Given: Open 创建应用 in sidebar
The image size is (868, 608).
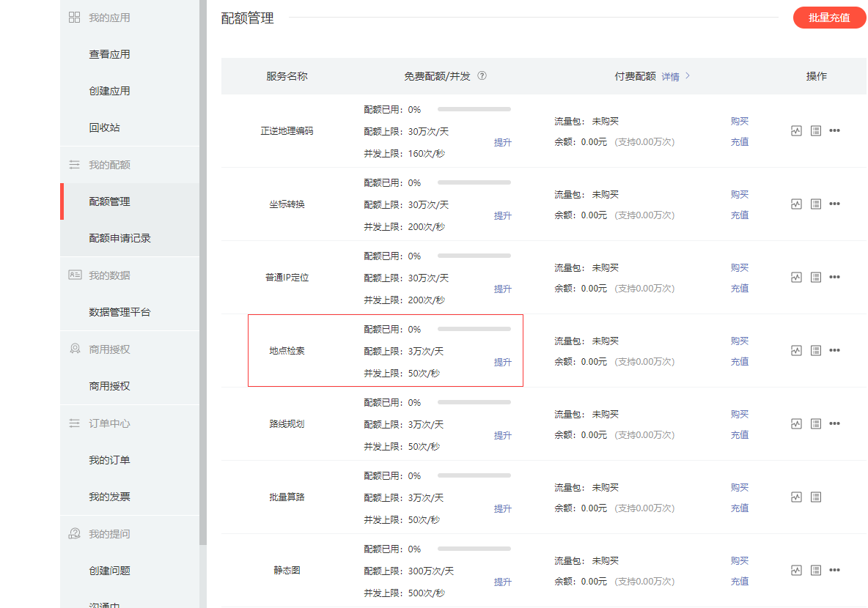Looking at the screenshot, I should click(x=110, y=91).
